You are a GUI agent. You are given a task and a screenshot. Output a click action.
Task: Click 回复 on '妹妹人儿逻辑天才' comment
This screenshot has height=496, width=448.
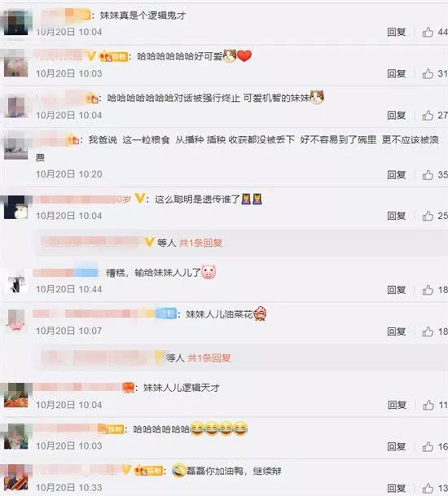(397, 405)
